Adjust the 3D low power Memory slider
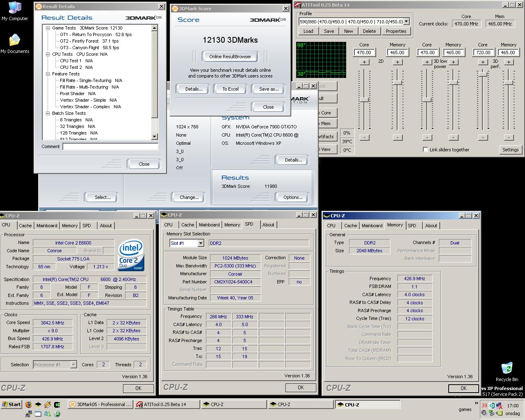Viewport: 525px width, 420px height. tap(453, 82)
